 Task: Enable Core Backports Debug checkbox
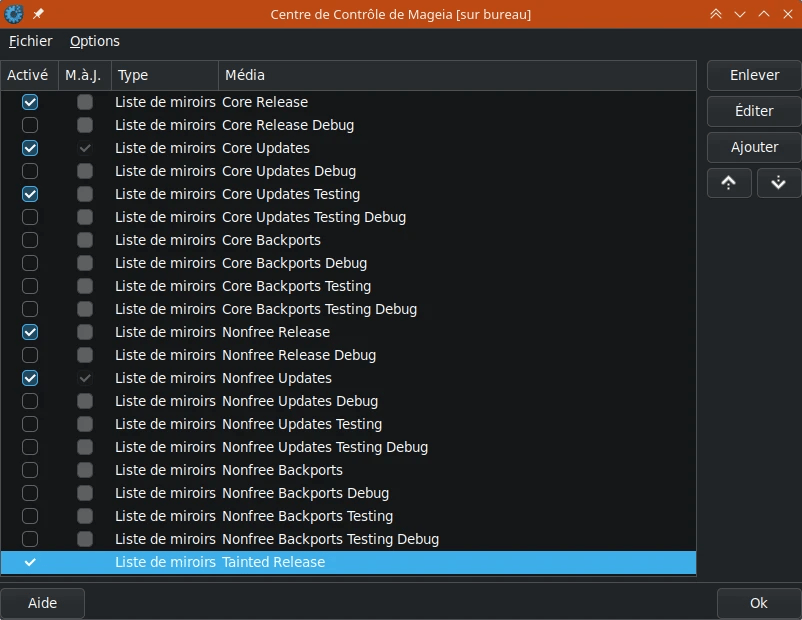tap(30, 263)
